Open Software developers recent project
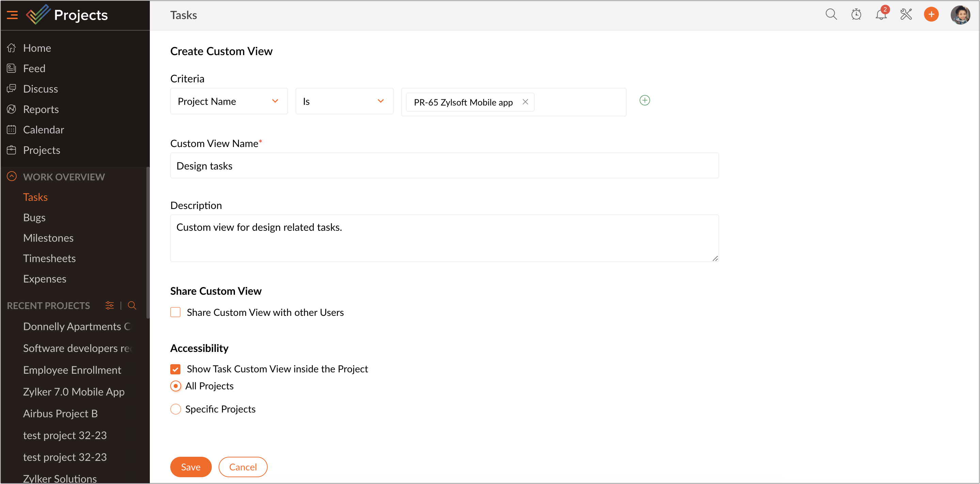Image resolution: width=980 pixels, height=484 pixels. [77, 348]
